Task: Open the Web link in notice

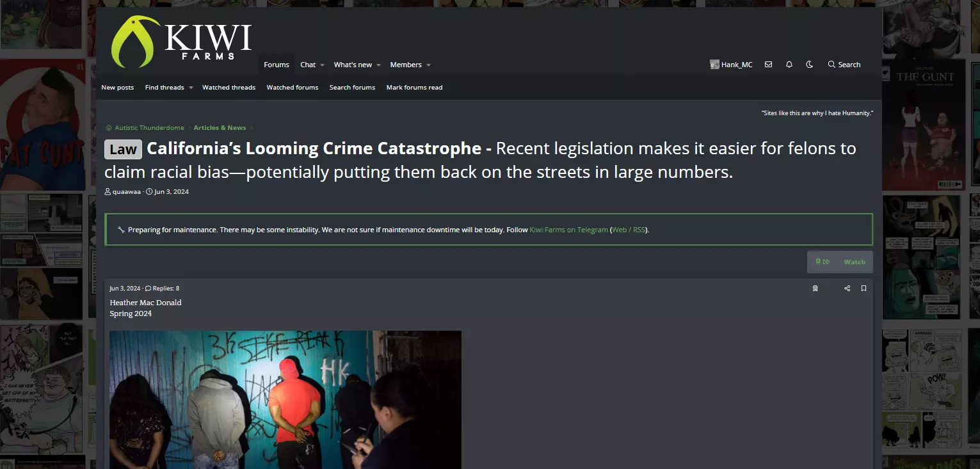Action: click(x=619, y=230)
